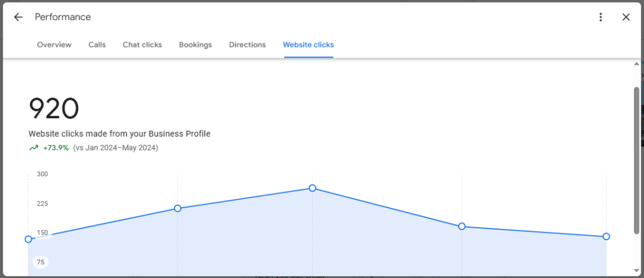Image resolution: width=644 pixels, height=278 pixels.
Task: Click the back arrow beside Performance
Action: click(x=18, y=17)
